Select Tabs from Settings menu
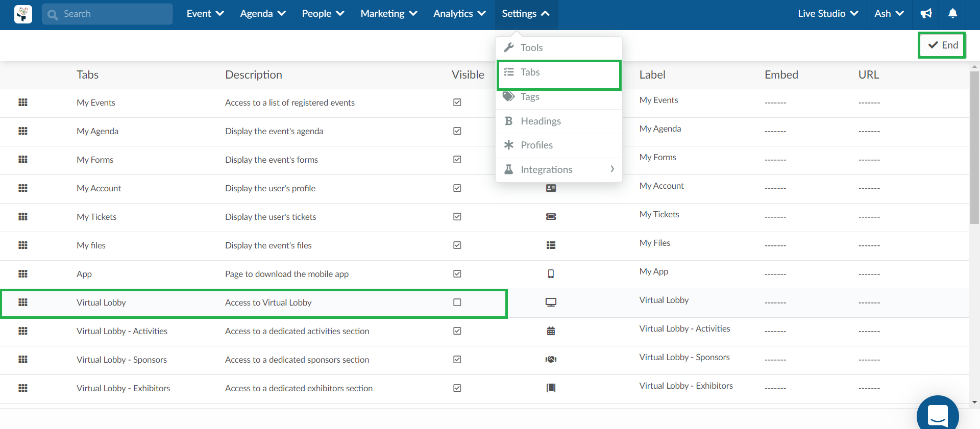The height and width of the screenshot is (429, 980). pyautogui.click(x=559, y=72)
